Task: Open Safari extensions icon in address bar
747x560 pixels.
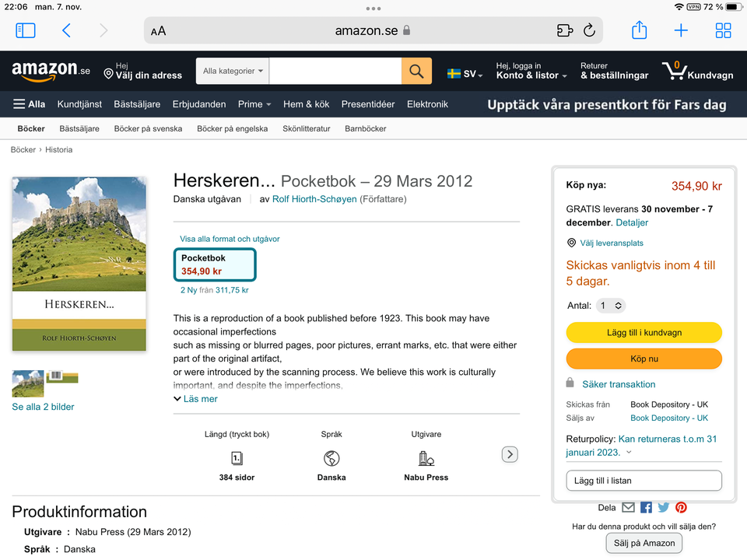Action: tap(565, 30)
